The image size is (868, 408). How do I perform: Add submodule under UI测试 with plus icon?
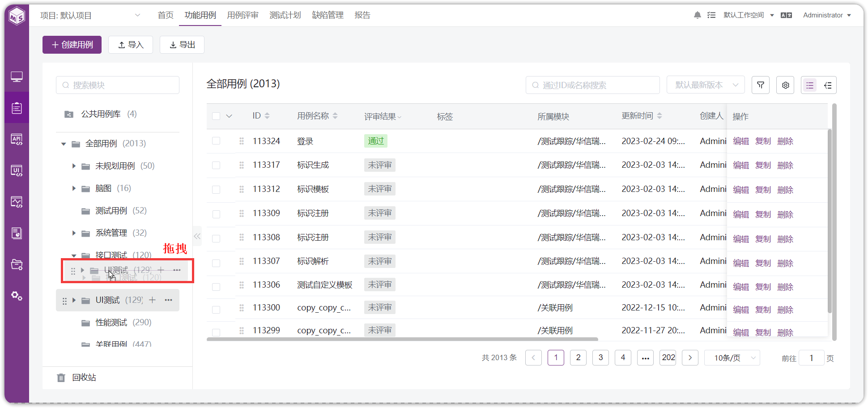click(152, 300)
